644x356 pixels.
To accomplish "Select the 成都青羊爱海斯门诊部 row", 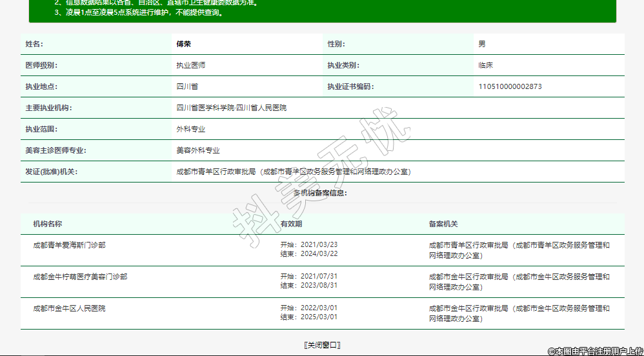I will coord(70,245).
